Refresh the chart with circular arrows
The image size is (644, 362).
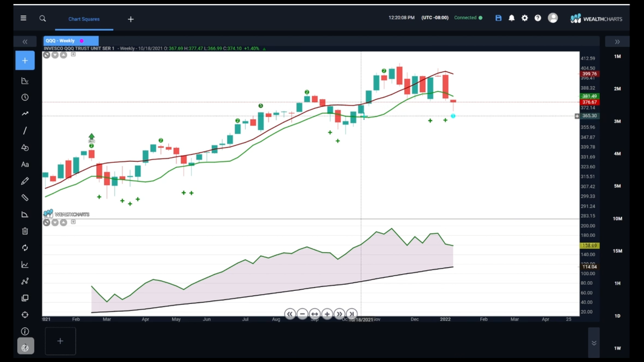pos(25,248)
